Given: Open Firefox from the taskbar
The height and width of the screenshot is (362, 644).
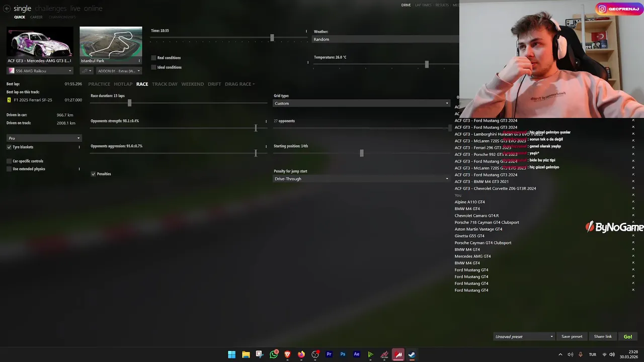Looking at the screenshot, I should pyautogui.click(x=301, y=354).
